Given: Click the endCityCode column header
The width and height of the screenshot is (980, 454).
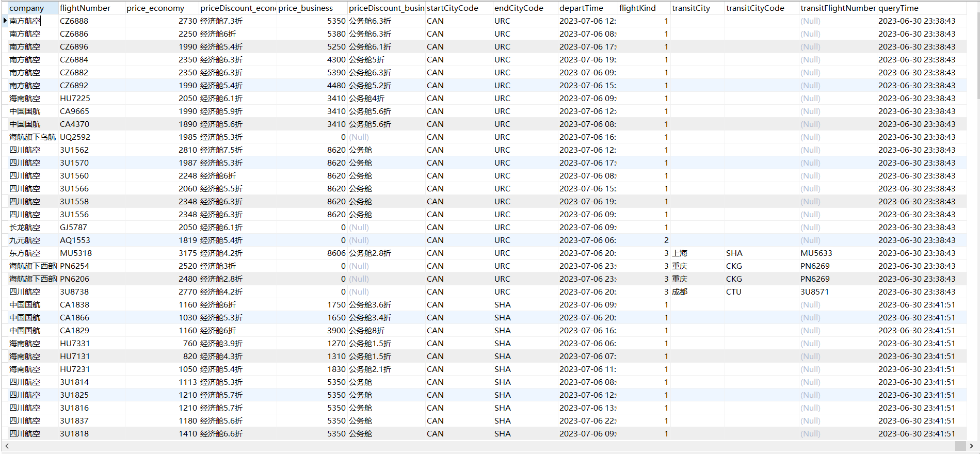Looking at the screenshot, I should click(x=525, y=8).
